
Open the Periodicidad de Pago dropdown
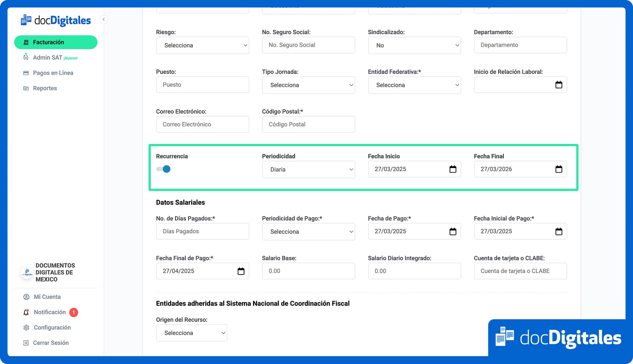point(309,232)
